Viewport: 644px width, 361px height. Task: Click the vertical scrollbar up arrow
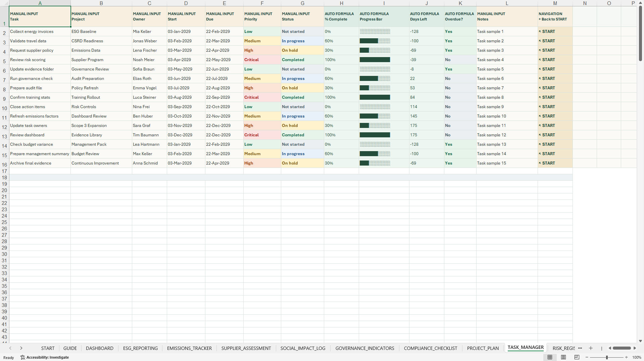click(640, 3)
